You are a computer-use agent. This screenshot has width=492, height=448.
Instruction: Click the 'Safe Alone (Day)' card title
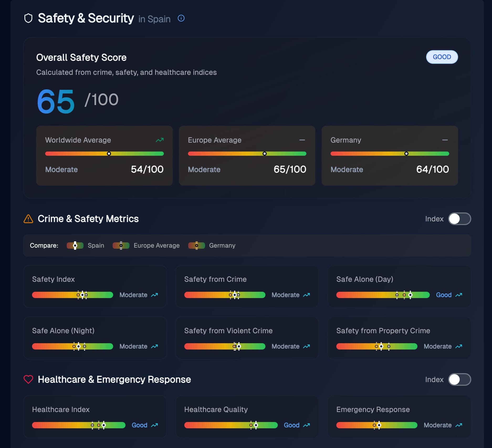pos(365,279)
